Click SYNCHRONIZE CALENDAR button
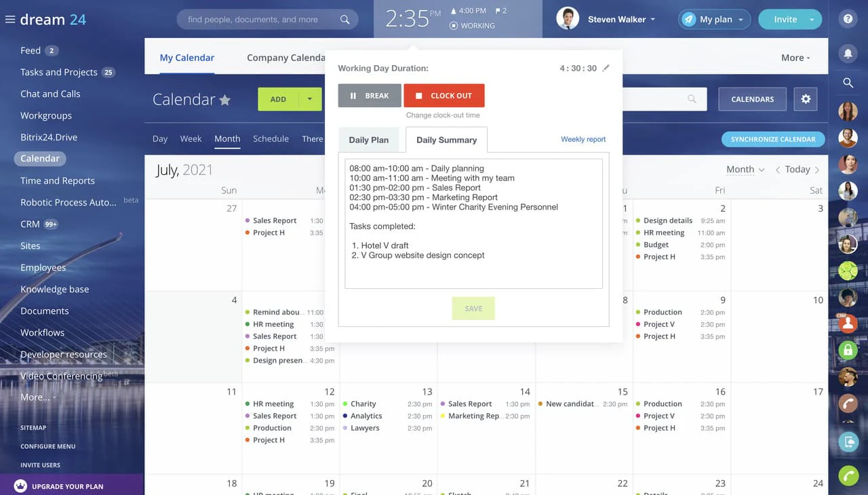The width and height of the screenshot is (868, 495). (773, 139)
